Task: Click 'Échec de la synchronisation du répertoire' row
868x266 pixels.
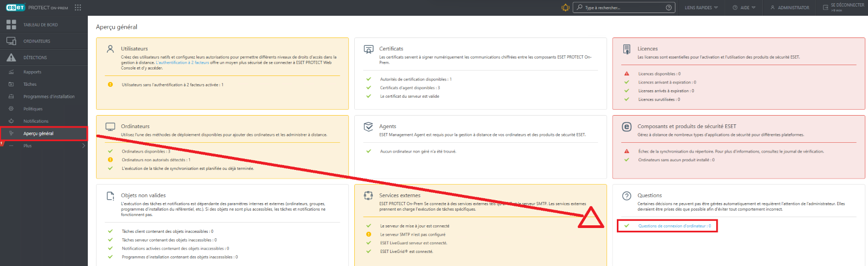Action: tap(731, 151)
